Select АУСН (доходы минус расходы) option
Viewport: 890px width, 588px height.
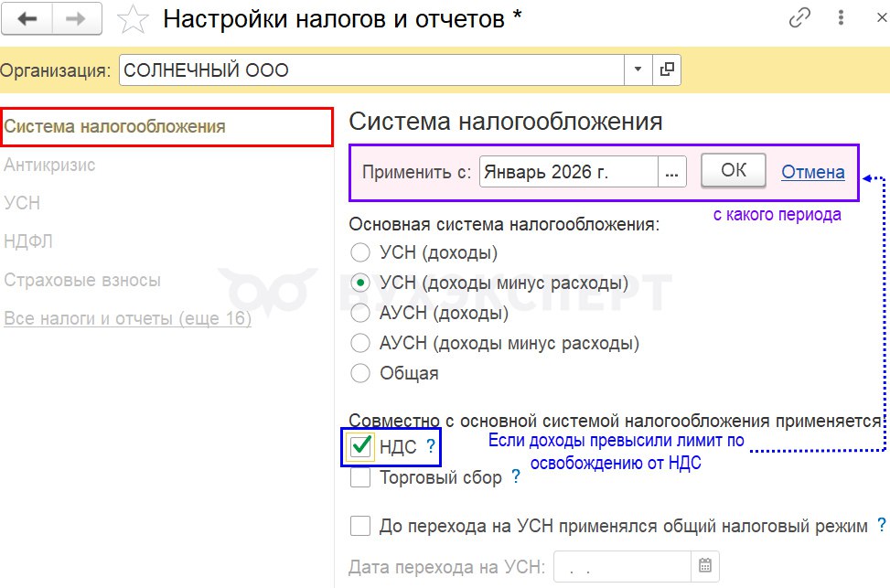360,343
